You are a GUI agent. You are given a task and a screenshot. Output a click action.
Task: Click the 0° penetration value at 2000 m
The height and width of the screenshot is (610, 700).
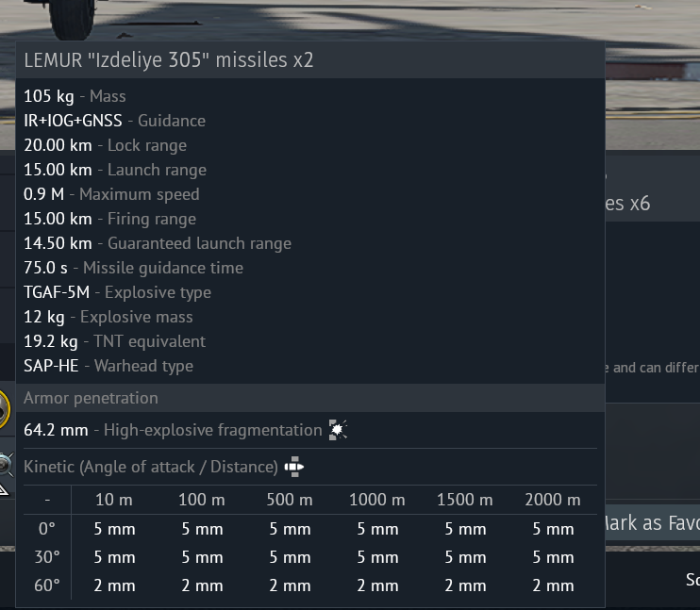(553, 529)
